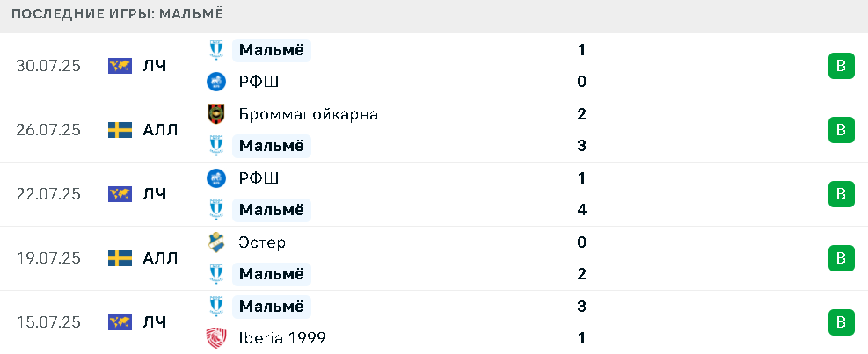Select highlighted Мальмё name in 15.07.25 match

pos(271,306)
